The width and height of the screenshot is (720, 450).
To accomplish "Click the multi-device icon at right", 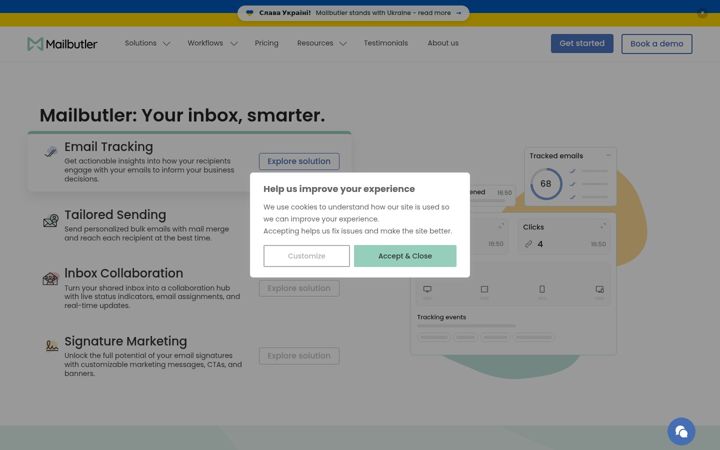I will coord(600,289).
